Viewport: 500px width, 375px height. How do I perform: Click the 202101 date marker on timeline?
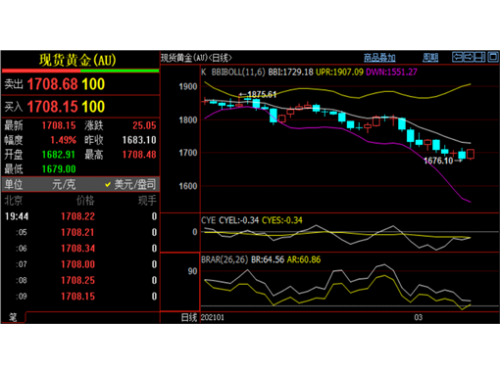point(213,317)
